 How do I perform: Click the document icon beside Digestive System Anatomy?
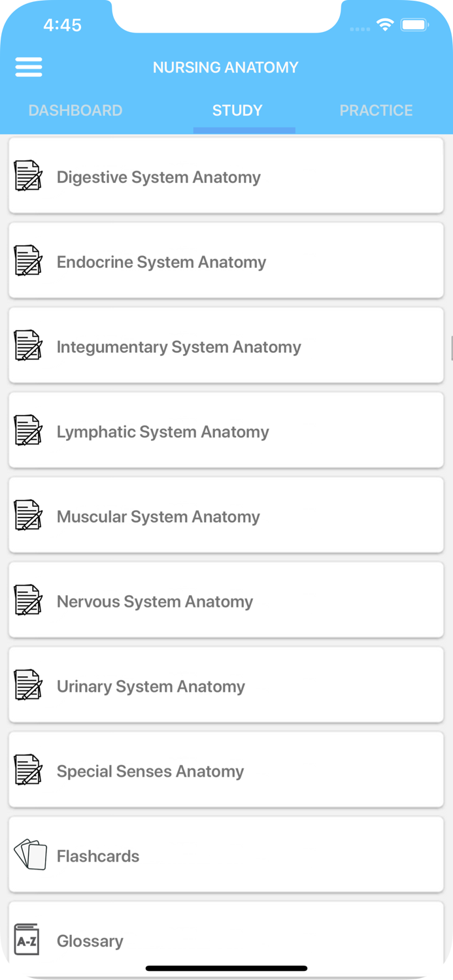point(28,175)
